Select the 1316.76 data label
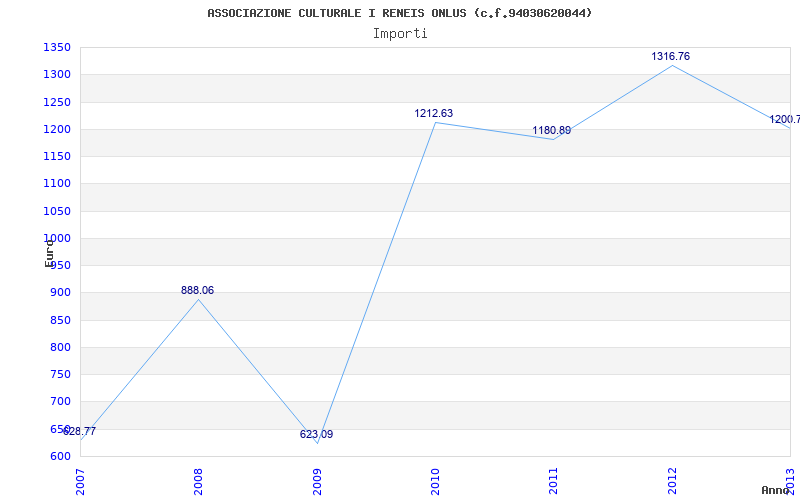The image size is (800, 500). click(670, 57)
